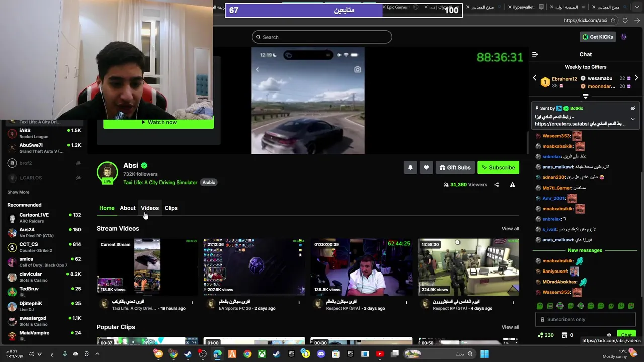The height and width of the screenshot is (362, 644).
Task: View all Stream Videos
Action: pos(510,229)
